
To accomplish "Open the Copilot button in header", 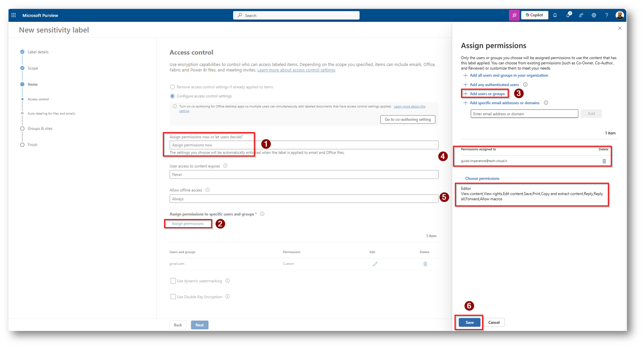I will pyautogui.click(x=534, y=15).
